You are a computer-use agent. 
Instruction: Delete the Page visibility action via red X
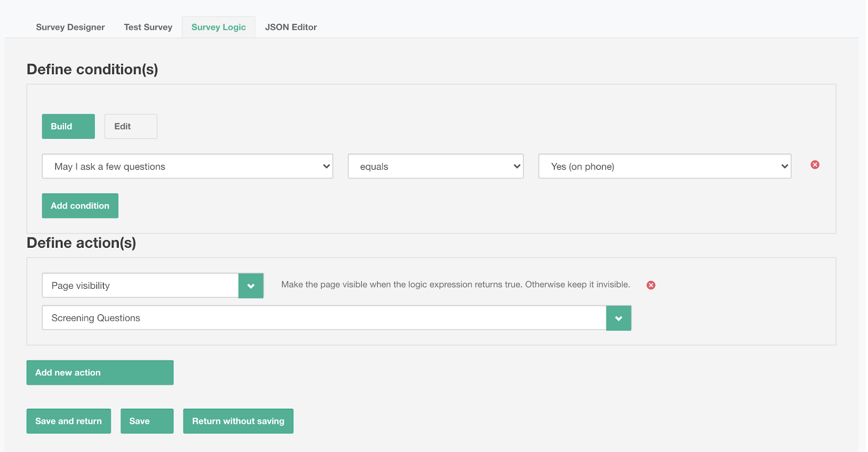pyautogui.click(x=651, y=285)
